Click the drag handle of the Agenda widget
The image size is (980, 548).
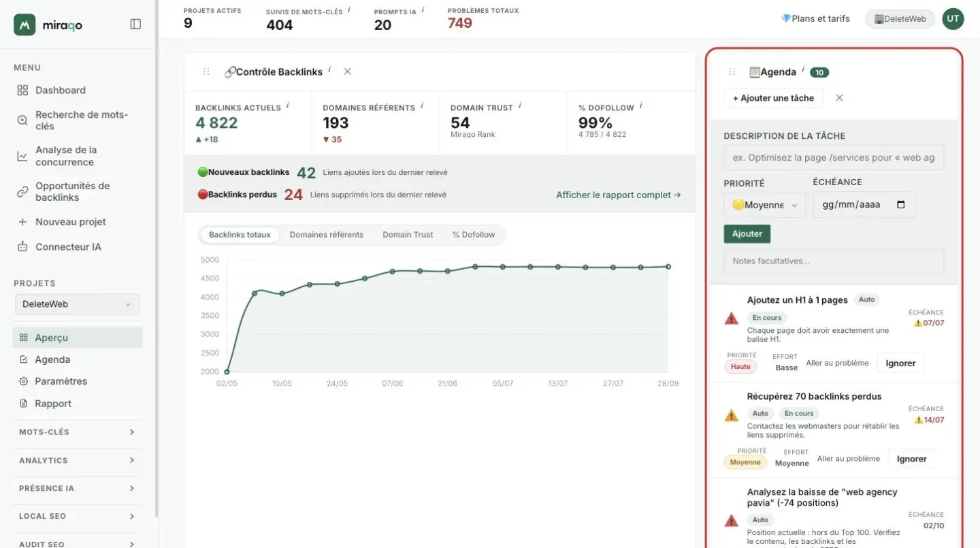pyautogui.click(x=732, y=72)
